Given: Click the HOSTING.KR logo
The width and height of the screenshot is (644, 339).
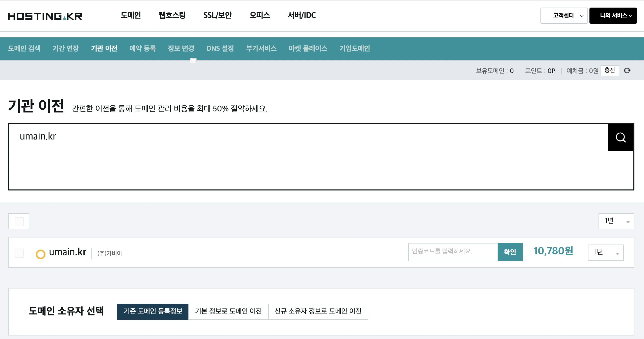Looking at the screenshot, I should 45,16.
